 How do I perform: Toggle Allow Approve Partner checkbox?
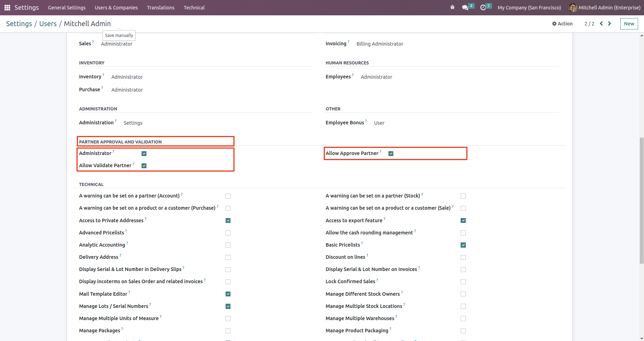click(x=391, y=154)
